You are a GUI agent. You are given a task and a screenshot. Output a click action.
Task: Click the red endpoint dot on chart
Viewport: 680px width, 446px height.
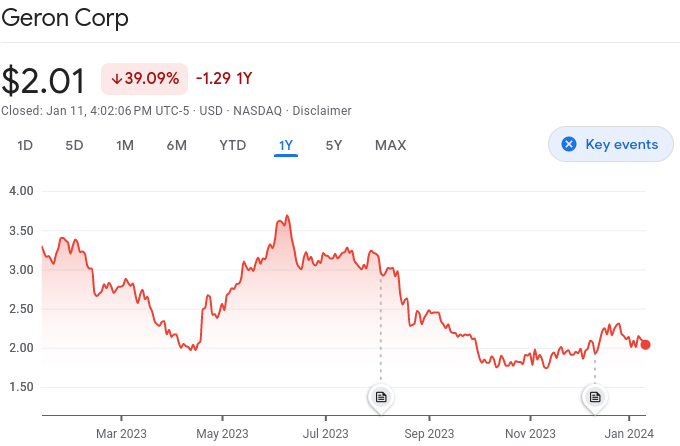(x=645, y=344)
